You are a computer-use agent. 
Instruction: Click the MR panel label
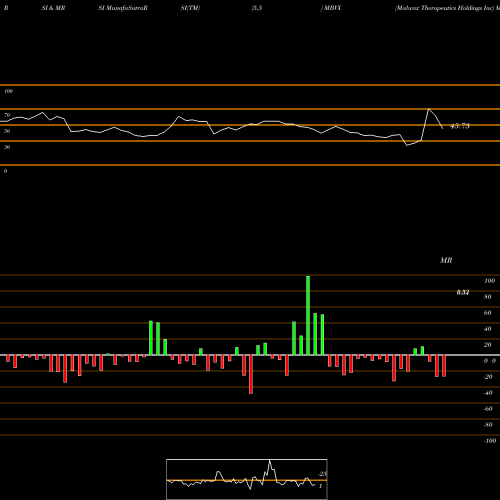click(446, 260)
